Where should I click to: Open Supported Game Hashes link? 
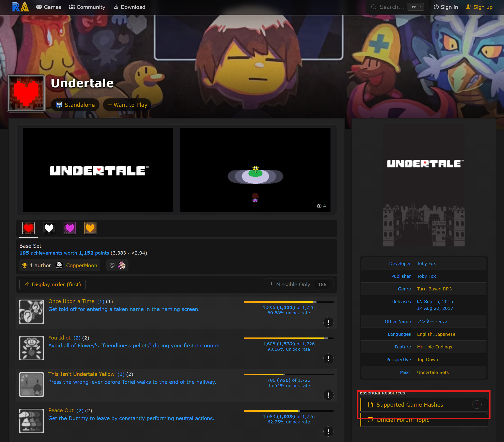(x=424, y=405)
